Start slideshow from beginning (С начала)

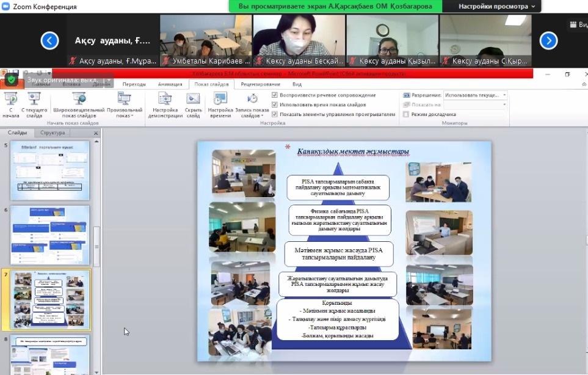(11, 105)
